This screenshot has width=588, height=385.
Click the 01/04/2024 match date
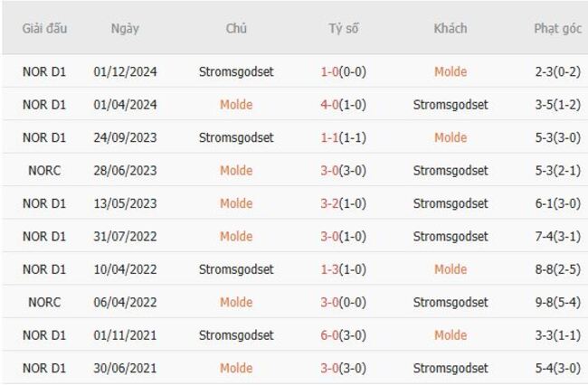click(125, 105)
